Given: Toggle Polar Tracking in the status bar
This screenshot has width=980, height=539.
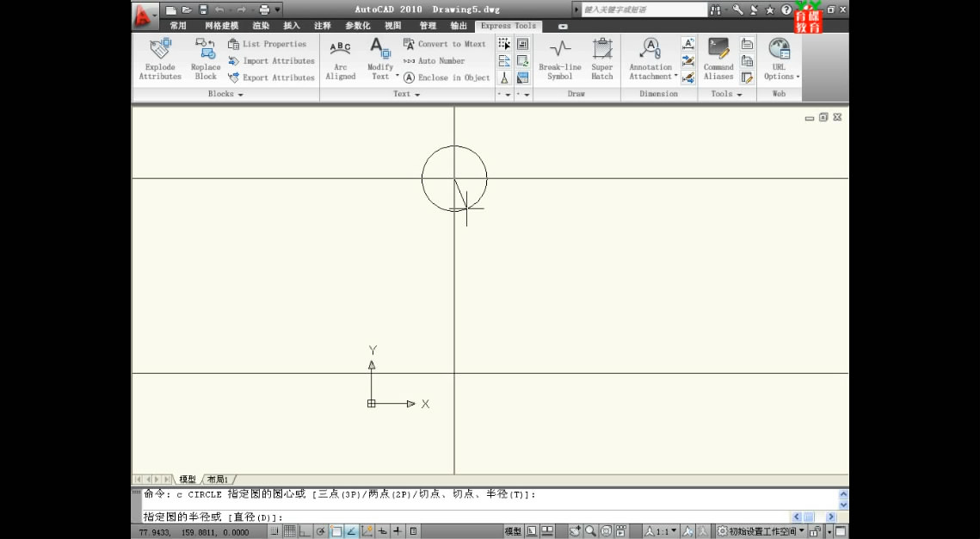Looking at the screenshot, I should point(321,531).
